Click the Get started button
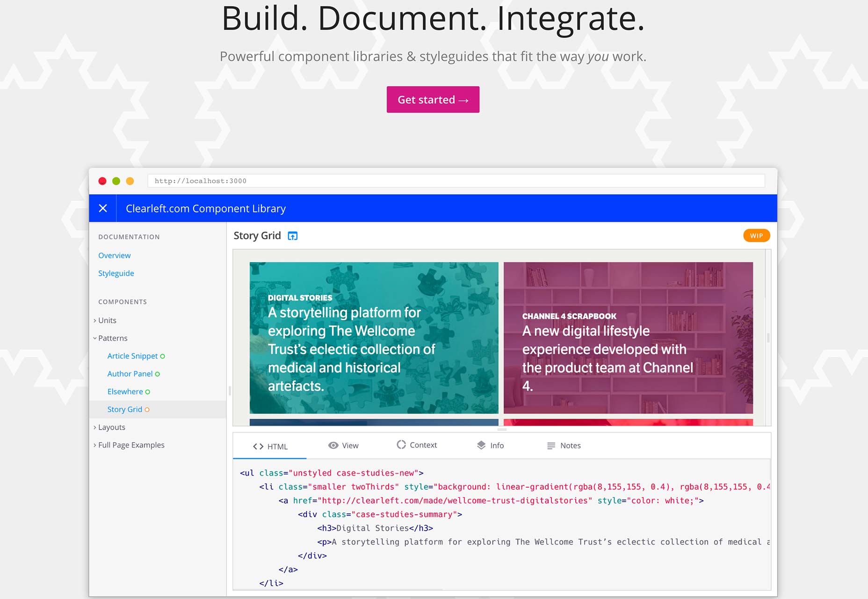This screenshot has width=868, height=599. [x=433, y=99]
